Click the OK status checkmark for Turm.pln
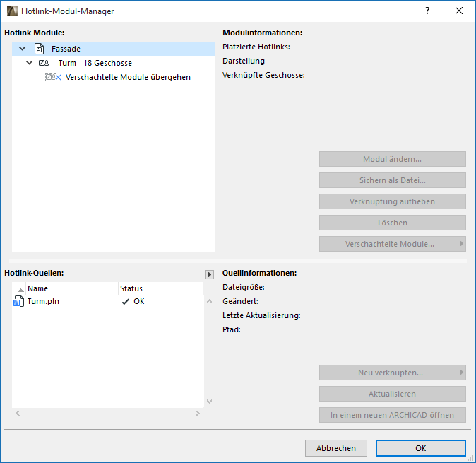 click(126, 302)
